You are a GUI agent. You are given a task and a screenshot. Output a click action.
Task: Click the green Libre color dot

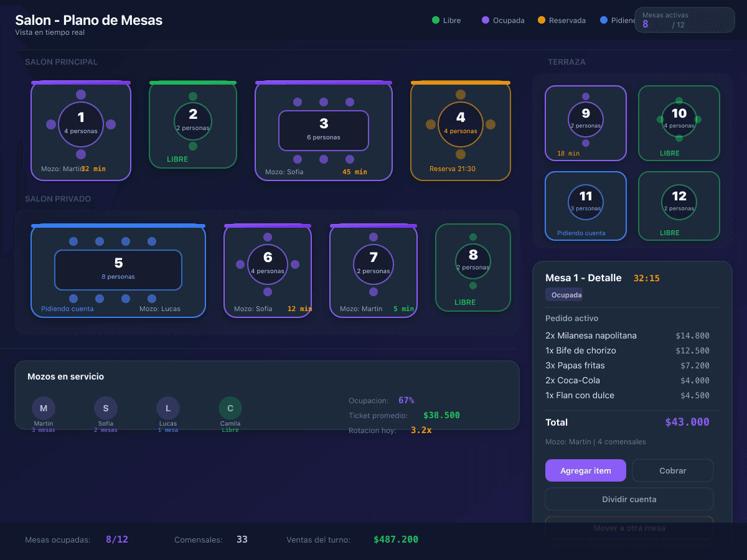(436, 21)
